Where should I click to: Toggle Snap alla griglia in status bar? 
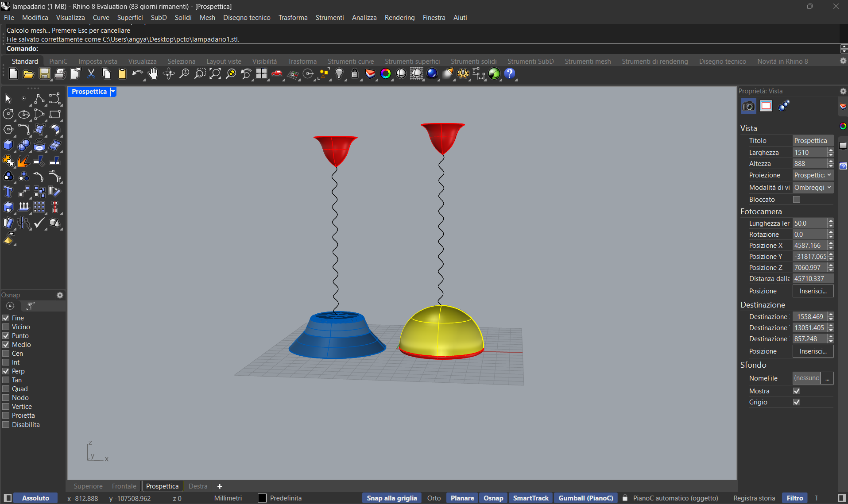coord(392,498)
